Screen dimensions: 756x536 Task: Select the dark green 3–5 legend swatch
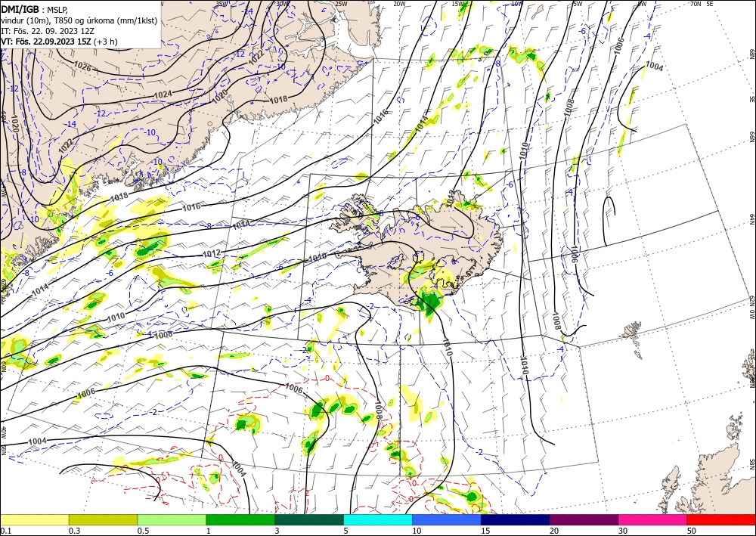click(309, 519)
